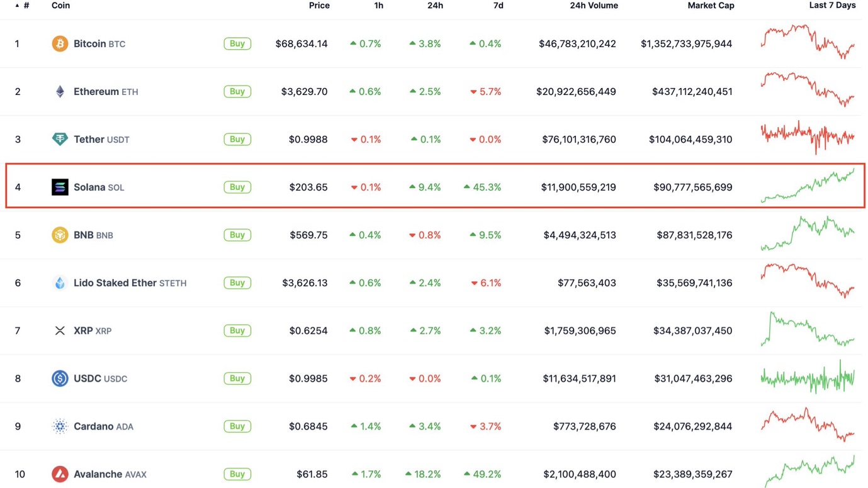Click the Solana logo icon
868x488 pixels.
pyautogui.click(x=60, y=187)
